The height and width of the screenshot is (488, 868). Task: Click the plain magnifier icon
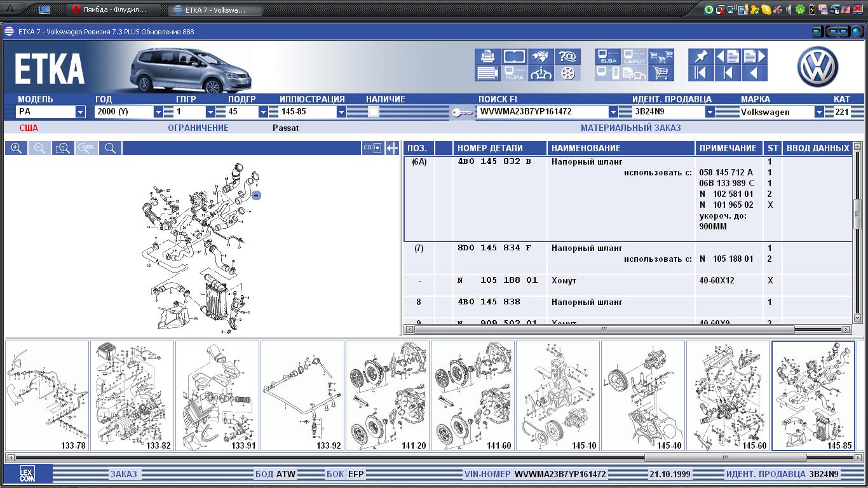111,148
